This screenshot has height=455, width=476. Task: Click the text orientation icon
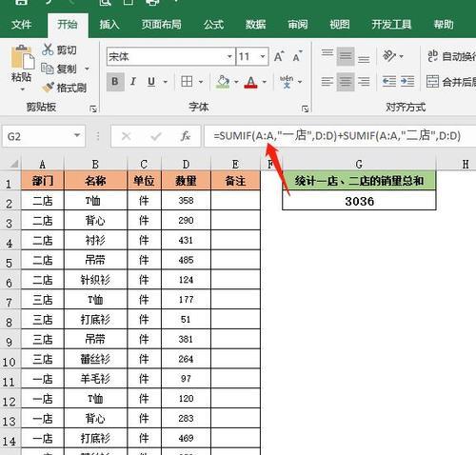pyautogui.click(x=389, y=56)
